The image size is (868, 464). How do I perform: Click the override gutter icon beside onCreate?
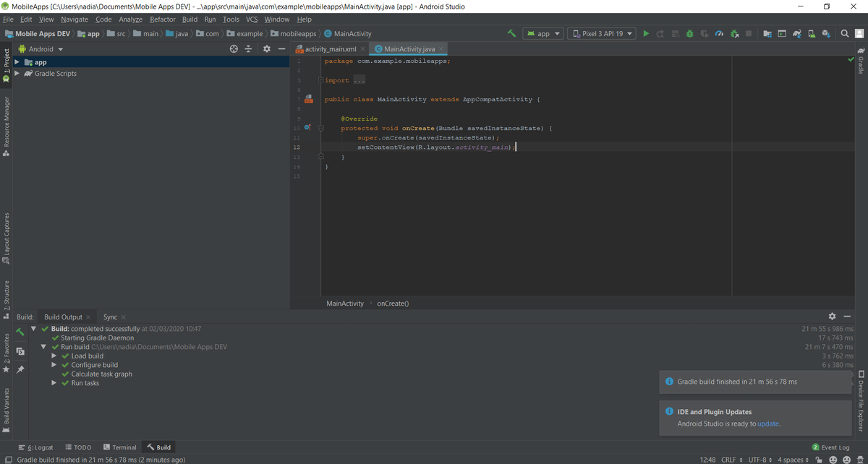click(307, 128)
